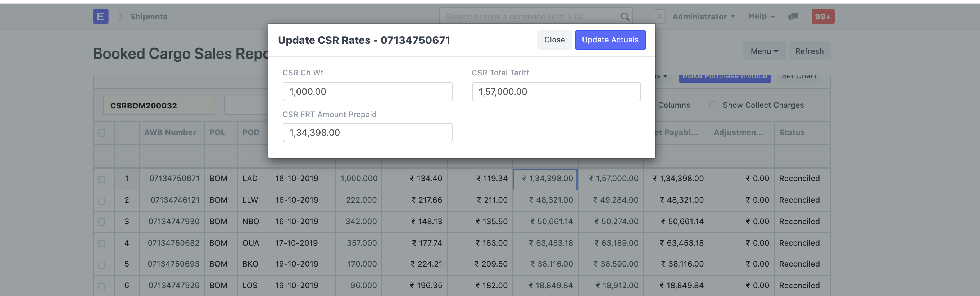The width and height of the screenshot is (980, 296).
Task: Toggle the select-all checkbox in table header
Action: coord(101,133)
